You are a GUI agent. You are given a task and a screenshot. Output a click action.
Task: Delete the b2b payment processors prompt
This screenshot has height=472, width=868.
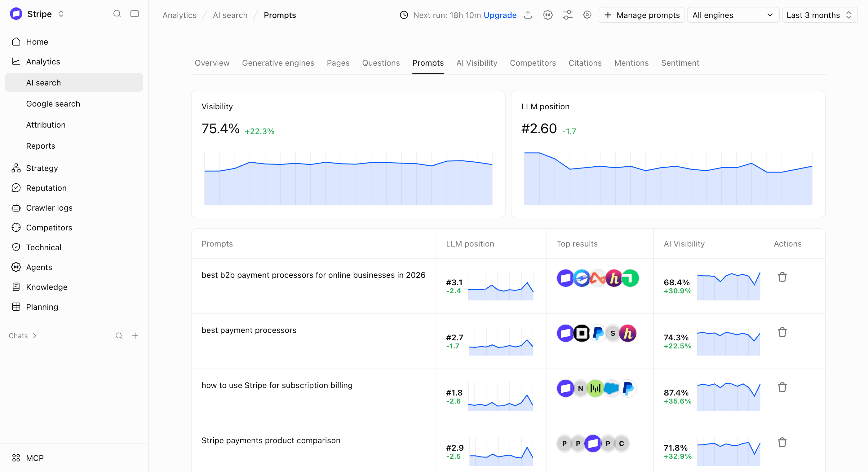point(782,277)
